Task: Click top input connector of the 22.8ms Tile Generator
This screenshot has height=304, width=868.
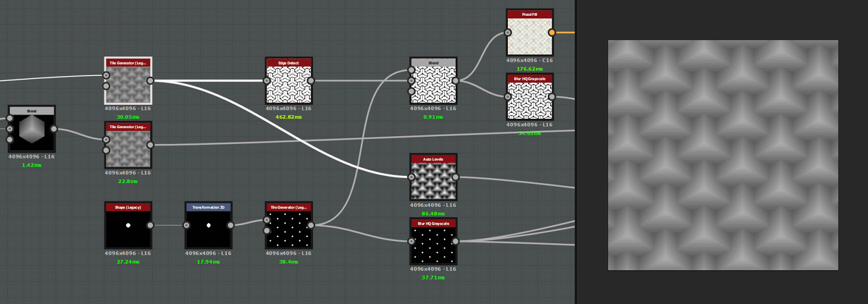Action: coord(106,140)
